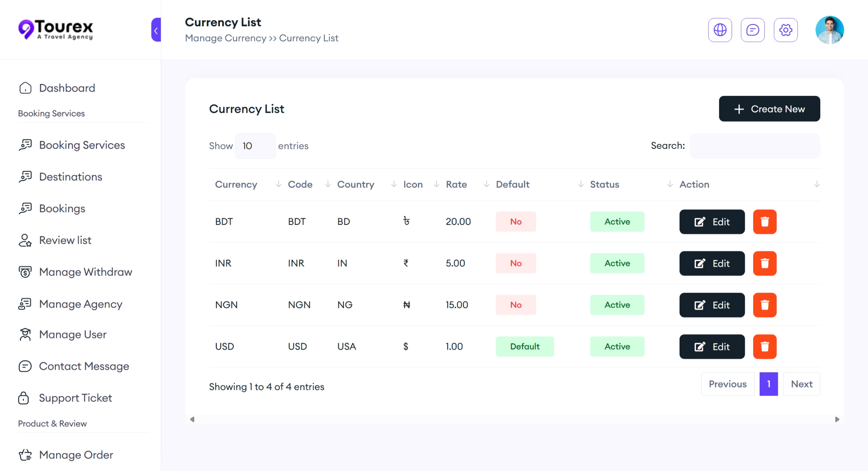Sort table by Rate column
This screenshot has width=868, height=471.
coord(456,184)
